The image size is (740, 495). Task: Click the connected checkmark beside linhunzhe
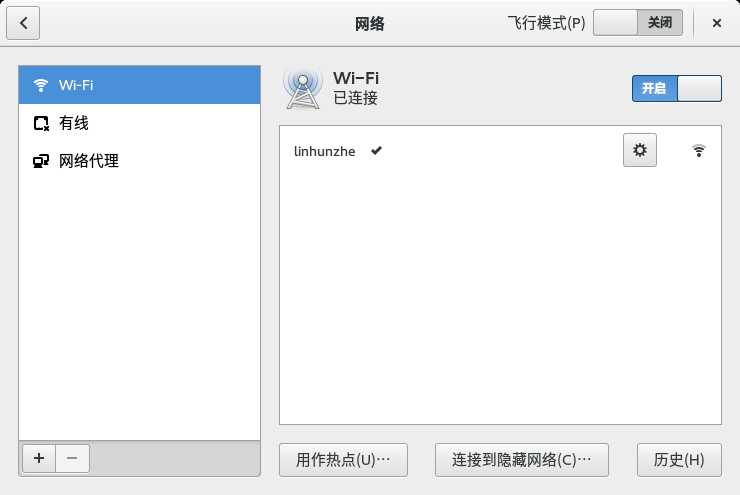click(376, 151)
